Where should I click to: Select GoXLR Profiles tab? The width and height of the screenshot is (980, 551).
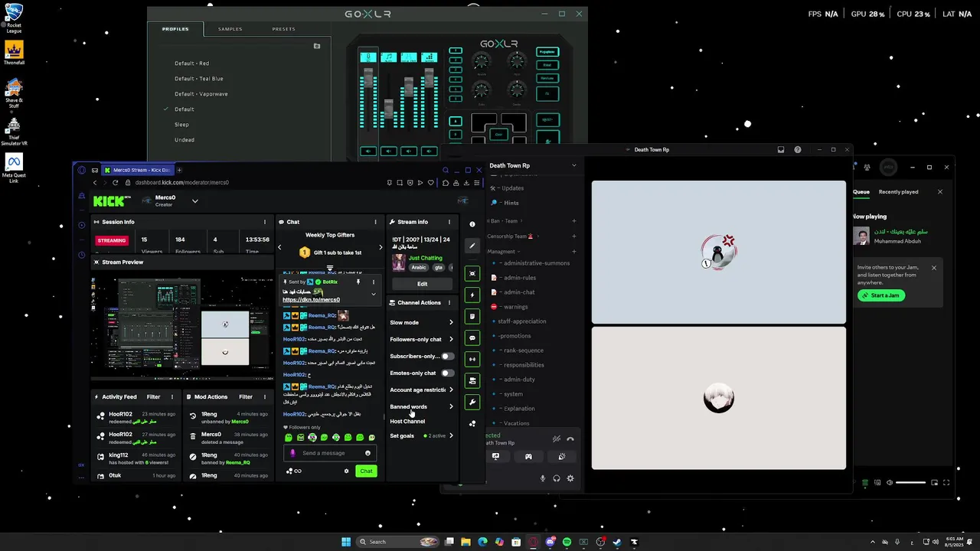click(175, 29)
